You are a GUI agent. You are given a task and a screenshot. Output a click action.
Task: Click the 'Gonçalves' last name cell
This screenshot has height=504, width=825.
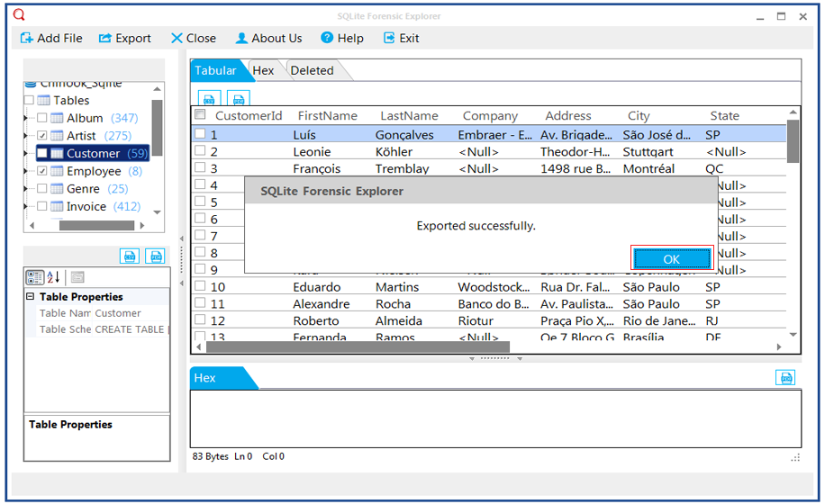click(404, 135)
